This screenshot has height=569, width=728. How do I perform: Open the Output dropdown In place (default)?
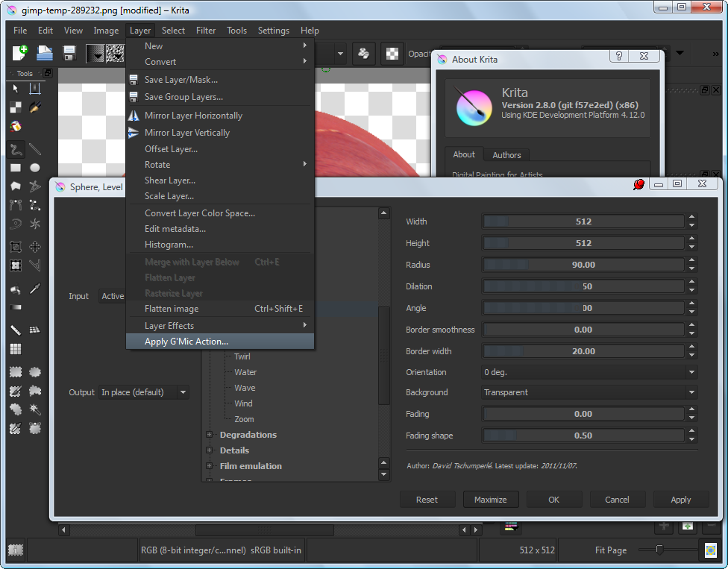point(143,393)
